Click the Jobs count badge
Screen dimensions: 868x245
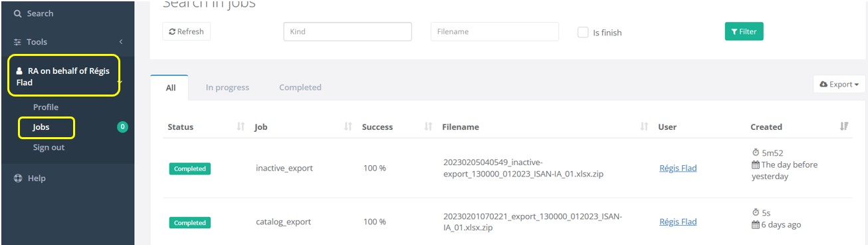pos(122,127)
